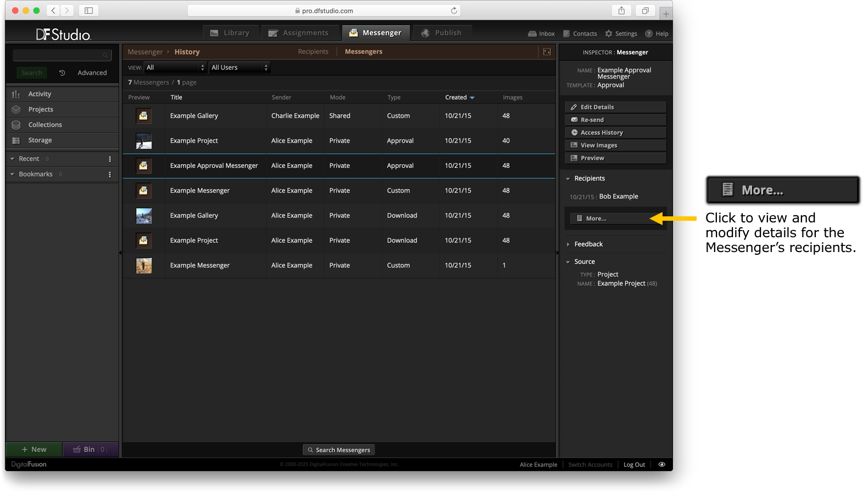Image resolution: width=868 pixels, height=492 pixels.
Task: Click the Bob Example recipient entry
Action: point(619,197)
